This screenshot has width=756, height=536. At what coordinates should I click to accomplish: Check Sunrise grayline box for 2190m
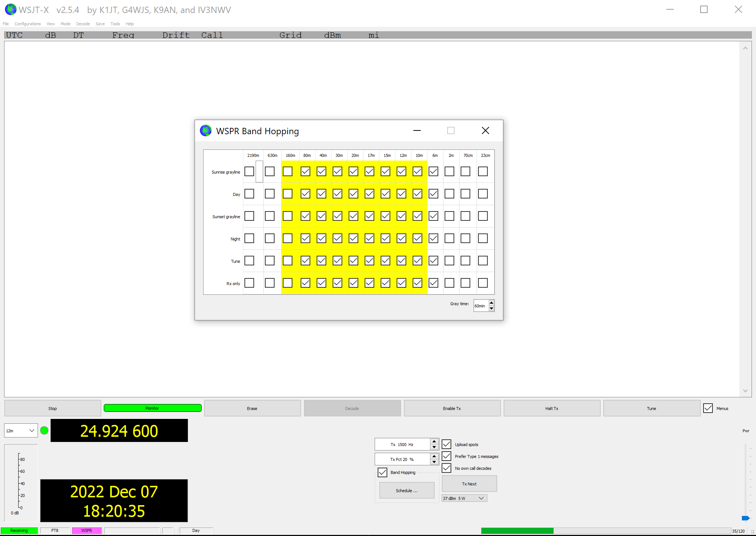pos(249,171)
